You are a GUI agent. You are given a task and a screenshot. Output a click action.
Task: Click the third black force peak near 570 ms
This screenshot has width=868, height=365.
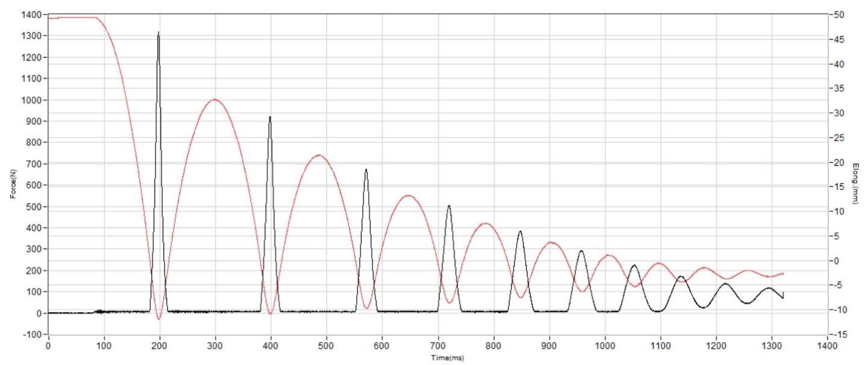(366, 170)
